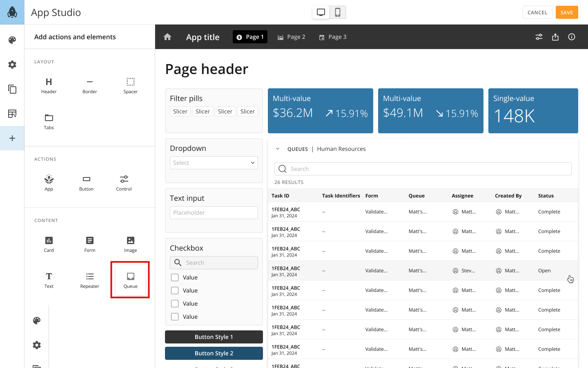Image resolution: width=588 pixels, height=368 pixels.
Task: Add a Repeater content element
Action: point(90,280)
